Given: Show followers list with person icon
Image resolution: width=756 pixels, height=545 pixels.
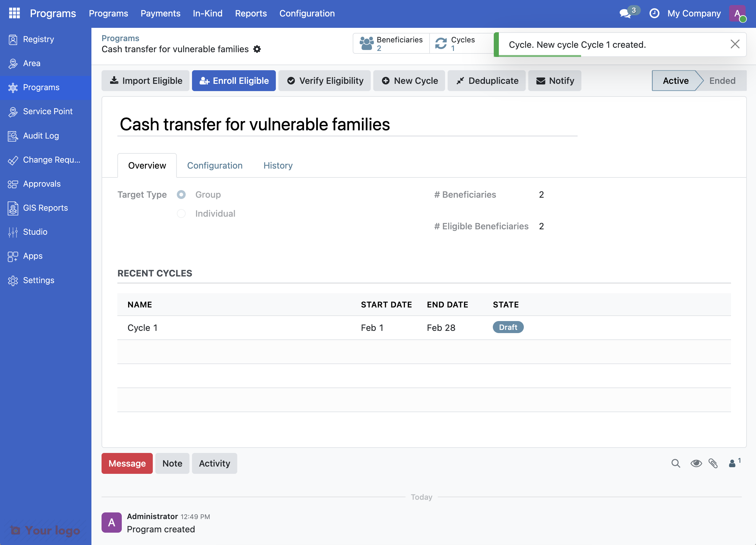Looking at the screenshot, I should pos(733,463).
